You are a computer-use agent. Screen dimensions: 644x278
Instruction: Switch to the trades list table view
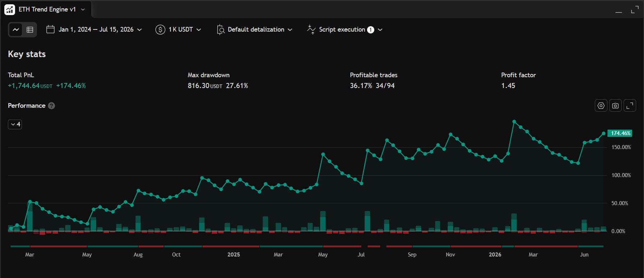pyautogui.click(x=30, y=29)
